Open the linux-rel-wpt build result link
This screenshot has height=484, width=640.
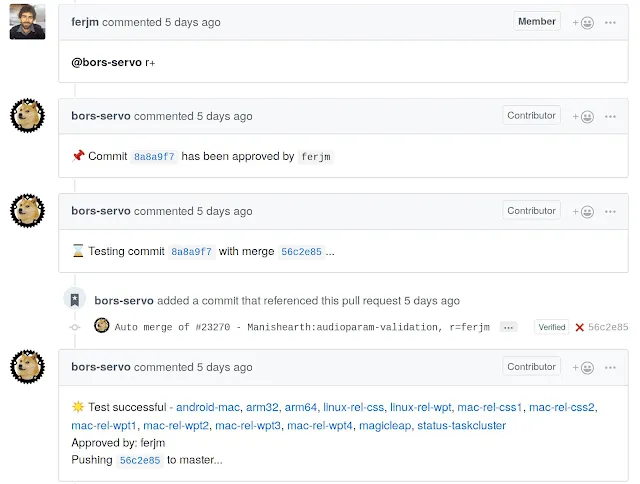[419, 407]
